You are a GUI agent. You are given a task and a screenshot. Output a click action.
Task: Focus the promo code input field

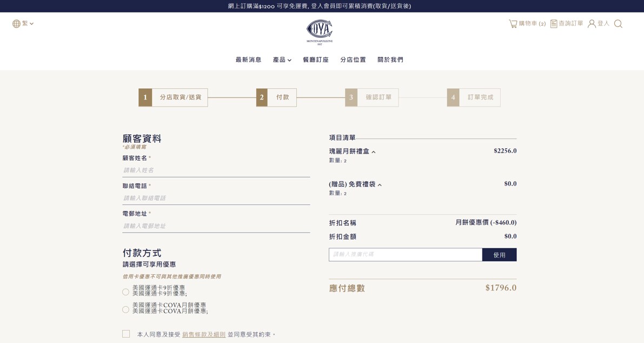[405, 254]
